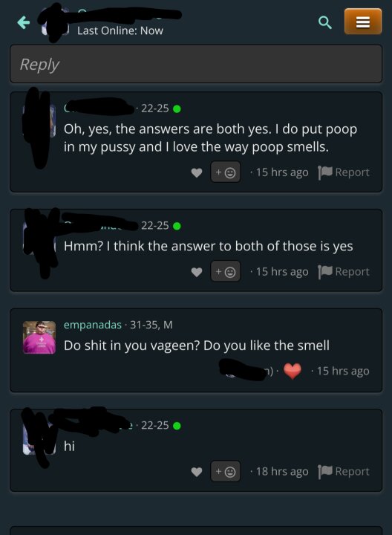Go back using the teal arrow

(x=23, y=22)
